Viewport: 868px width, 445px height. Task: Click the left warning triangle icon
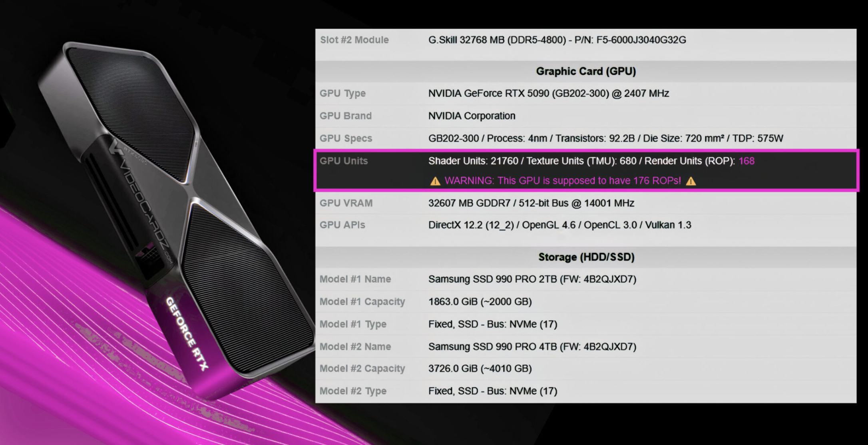click(x=435, y=182)
